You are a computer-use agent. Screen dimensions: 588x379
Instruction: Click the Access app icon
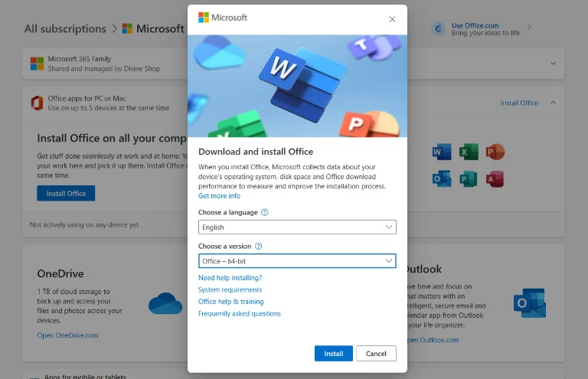(495, 179)
